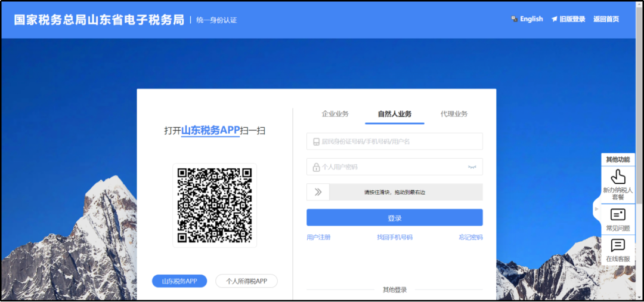Open 在线客服 chat bubble icon
Screen dimensions: 644x302
pyautogui.click(x=618, y=245)
